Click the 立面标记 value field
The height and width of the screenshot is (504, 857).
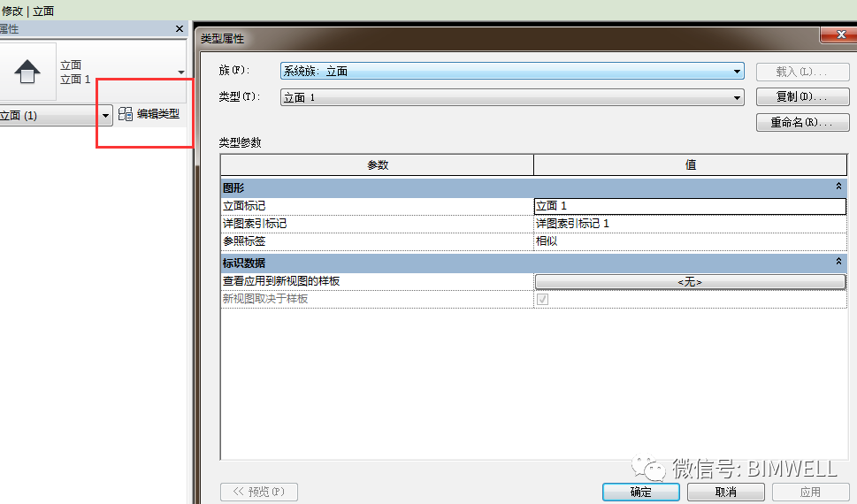(690, 206)
